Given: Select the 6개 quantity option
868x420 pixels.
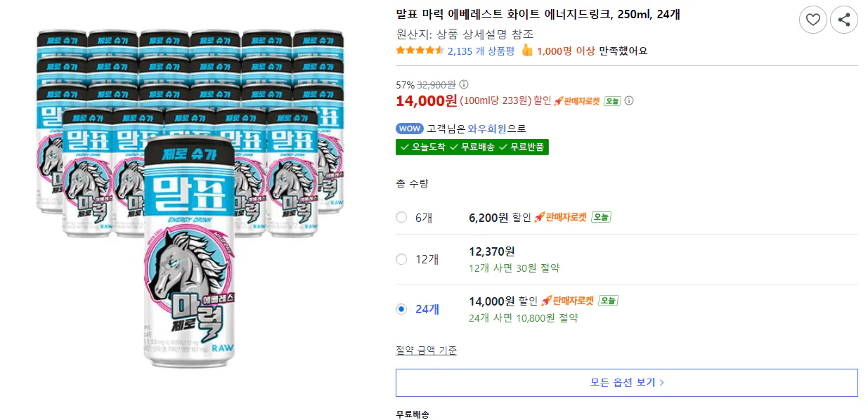Looking at the screenshot, I should (x=401, y=217).
